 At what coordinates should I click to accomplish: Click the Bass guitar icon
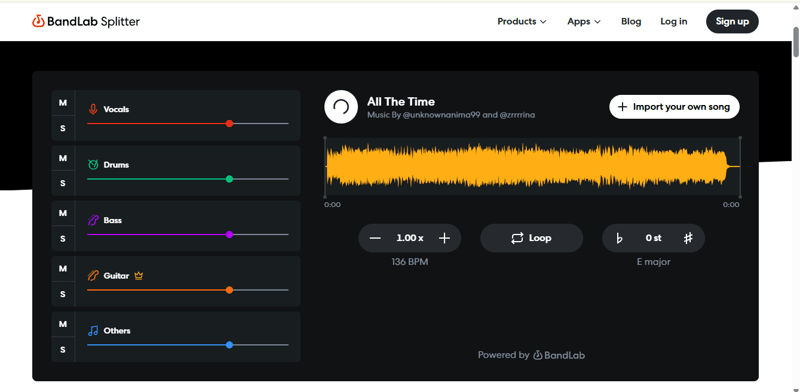(93, 220)
